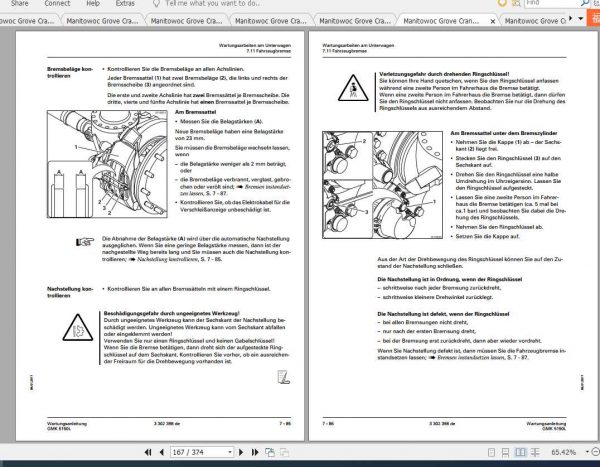This screenshot has width=600, height=467.
Task: Switch to single page view
Action: [x=492, y=452]
